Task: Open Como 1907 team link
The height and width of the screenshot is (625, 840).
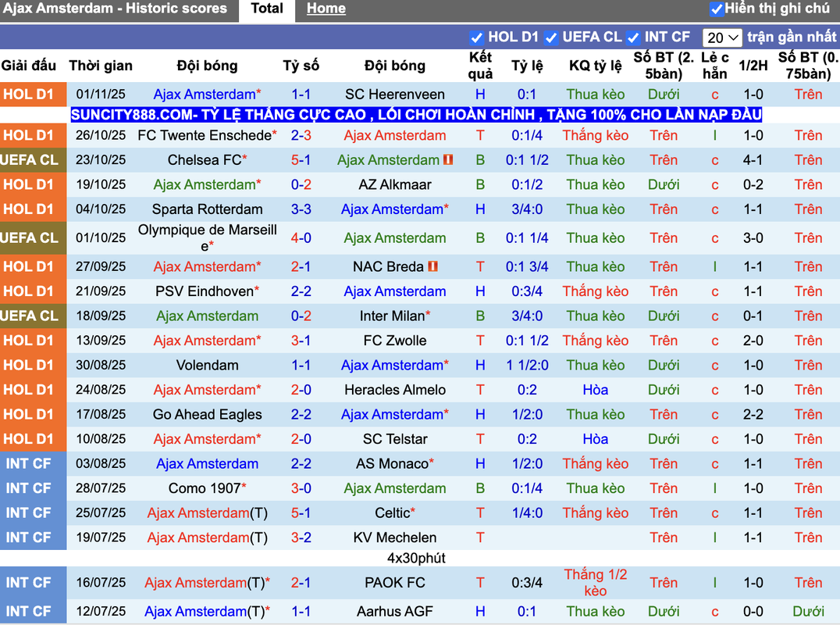Action: click(204, 488)
